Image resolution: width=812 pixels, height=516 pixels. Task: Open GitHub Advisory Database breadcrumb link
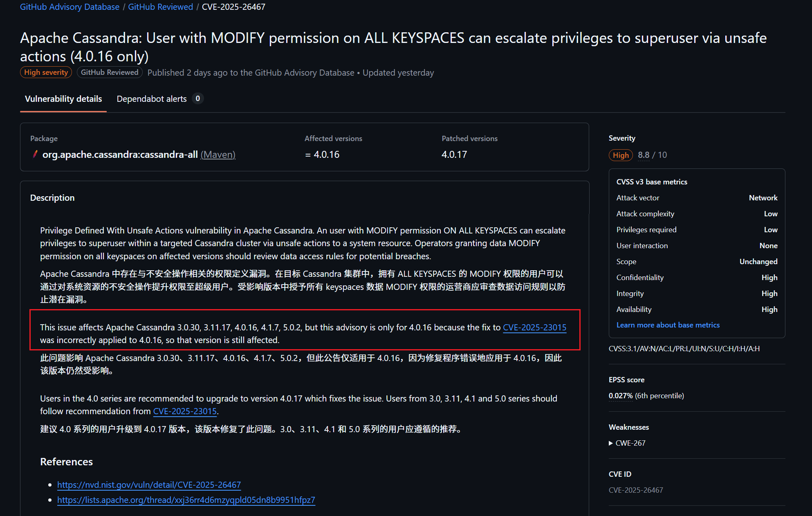point(70,7)
